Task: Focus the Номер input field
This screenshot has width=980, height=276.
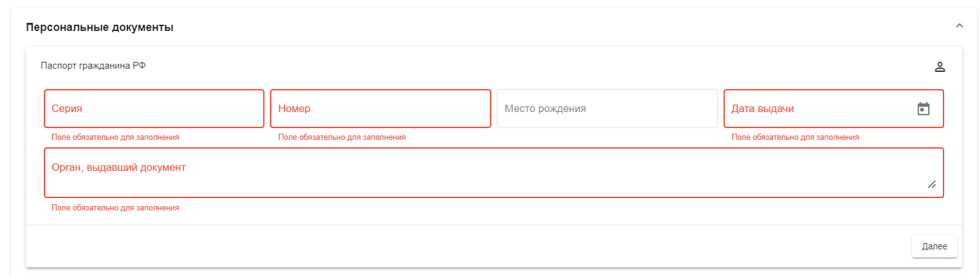Action: [x=381, y=109]
